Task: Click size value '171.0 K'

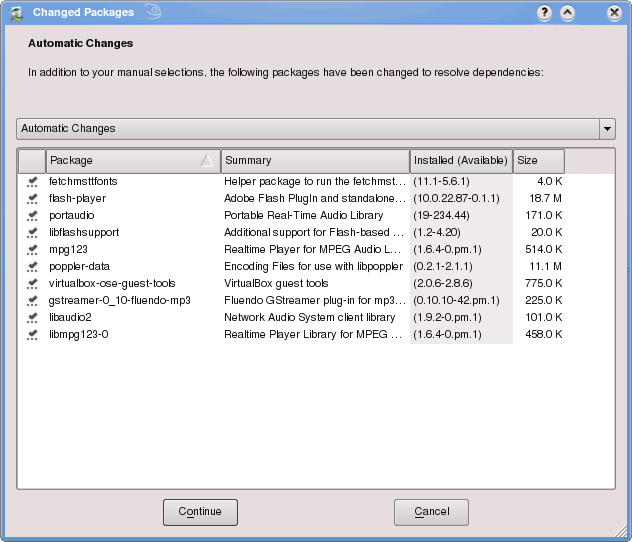Action: point(544,216)
